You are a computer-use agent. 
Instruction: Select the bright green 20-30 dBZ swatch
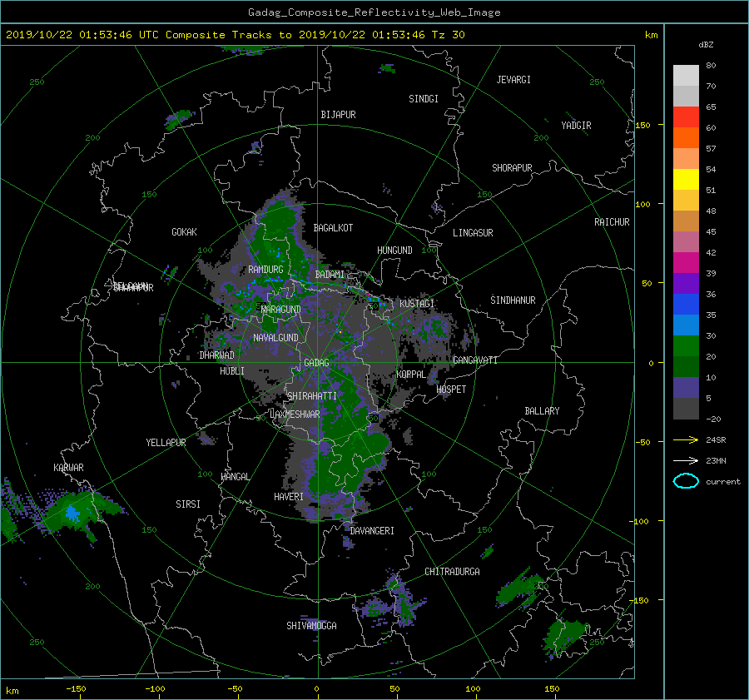[686, 345]
